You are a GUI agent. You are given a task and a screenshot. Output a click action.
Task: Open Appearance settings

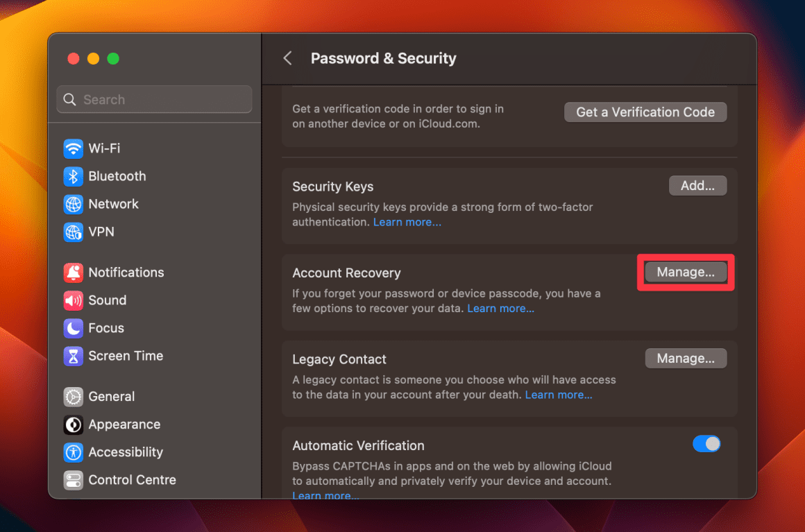[124, 424]
